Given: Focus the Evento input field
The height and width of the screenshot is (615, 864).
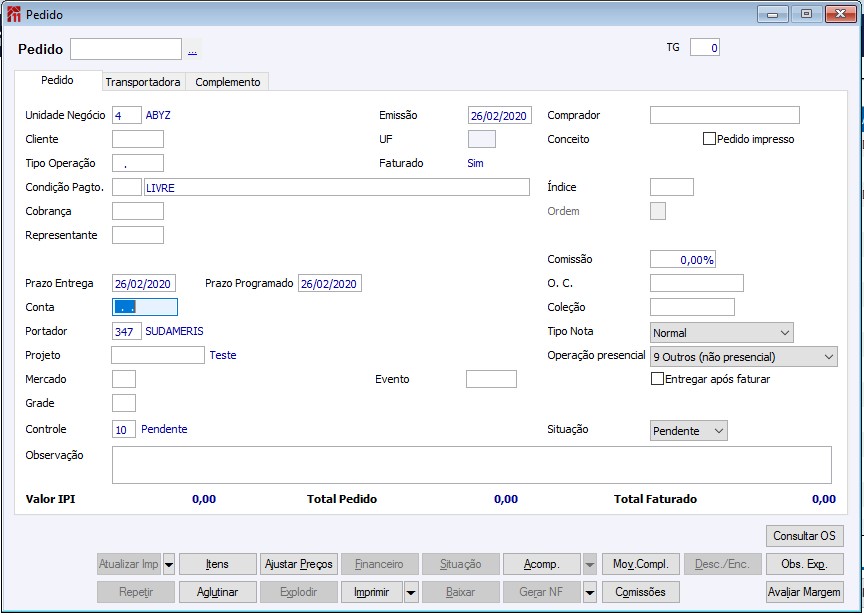Looking at the screenshot, I should coord(492,379).
